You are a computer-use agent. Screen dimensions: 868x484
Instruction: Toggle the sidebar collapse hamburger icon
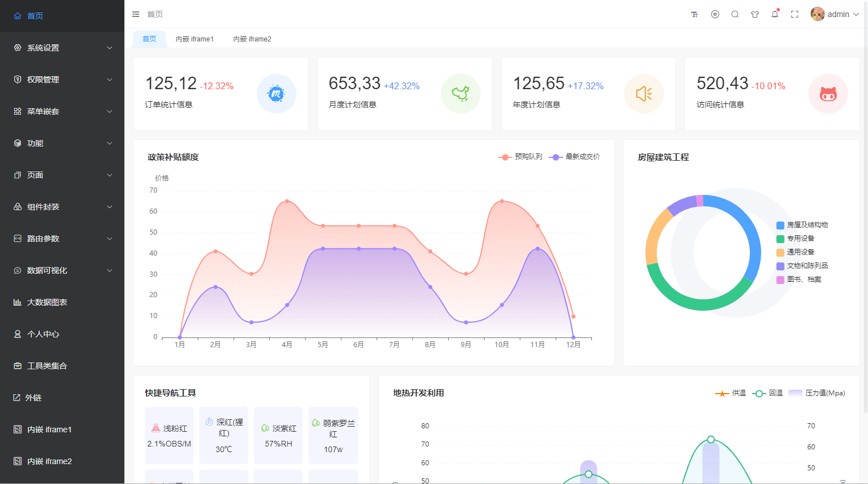[136, 14]
